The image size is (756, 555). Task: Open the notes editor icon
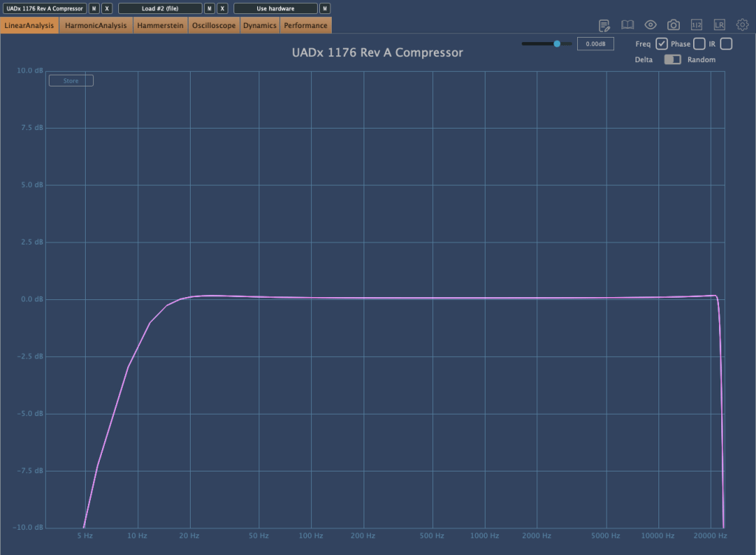tap(605, 25)
